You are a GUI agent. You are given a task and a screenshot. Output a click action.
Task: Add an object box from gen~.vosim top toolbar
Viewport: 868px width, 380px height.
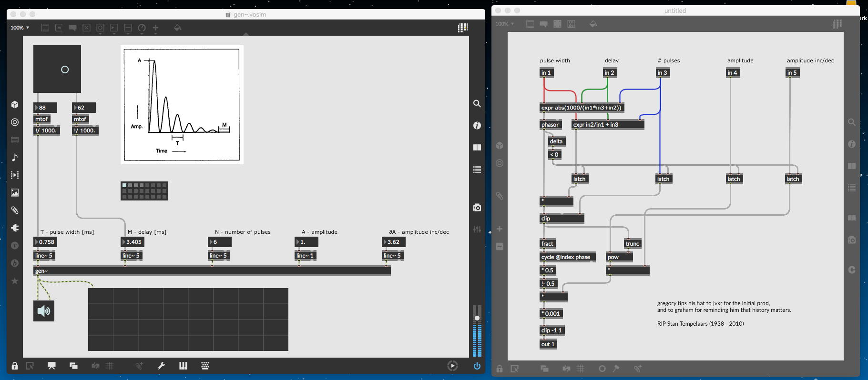tap(45, 28)
